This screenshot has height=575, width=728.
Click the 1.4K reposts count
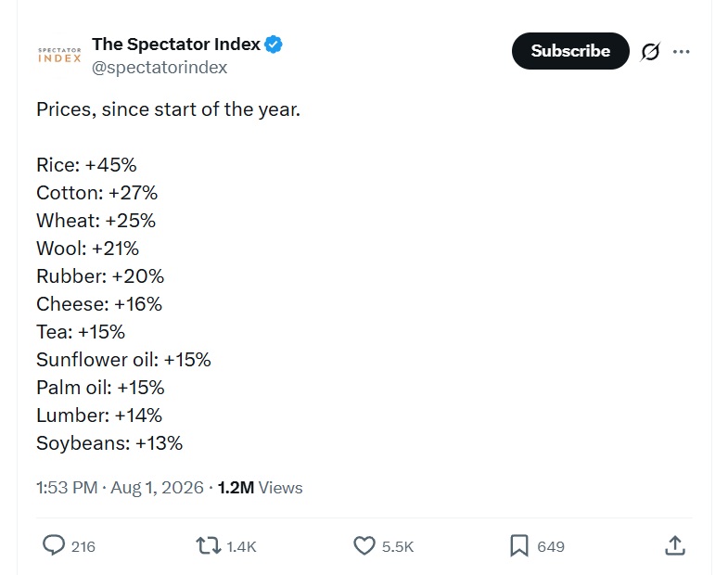click(x=241, y=546)
